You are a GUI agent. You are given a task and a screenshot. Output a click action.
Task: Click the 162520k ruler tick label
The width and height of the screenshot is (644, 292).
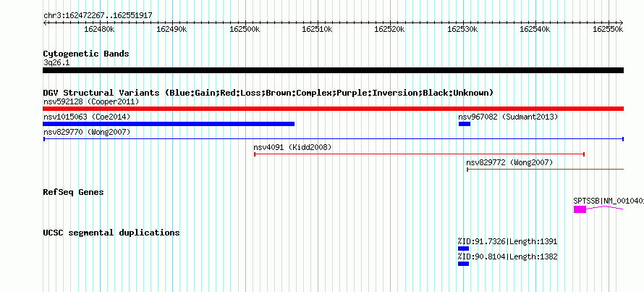(390, 29)
